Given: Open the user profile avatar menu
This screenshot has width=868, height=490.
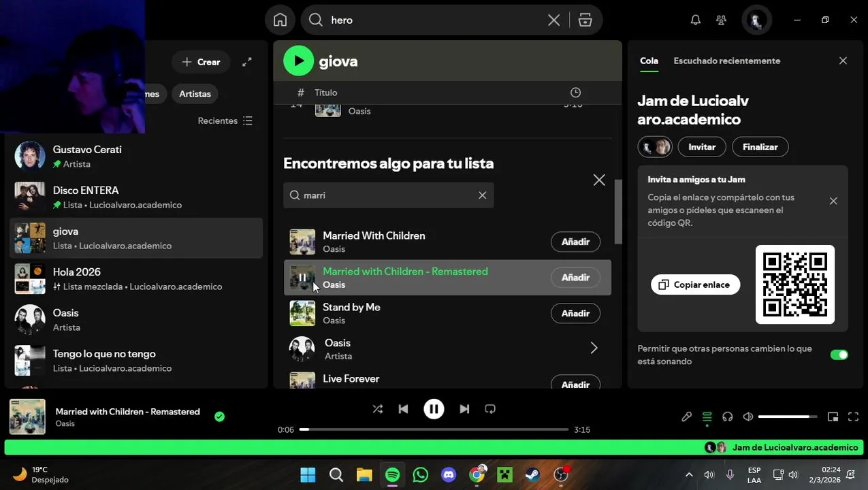Looking at the screenshot, I should pos(756,20).
